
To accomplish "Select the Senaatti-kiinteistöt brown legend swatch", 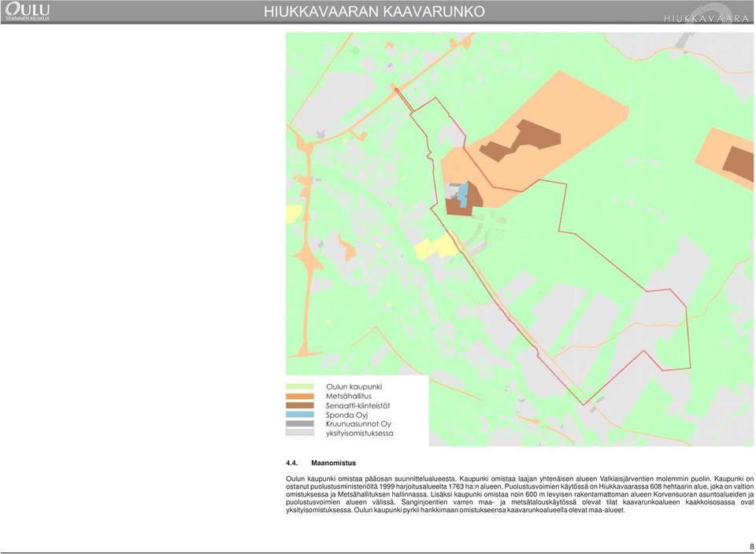I will pyautogui.click(x=300, y=405).
